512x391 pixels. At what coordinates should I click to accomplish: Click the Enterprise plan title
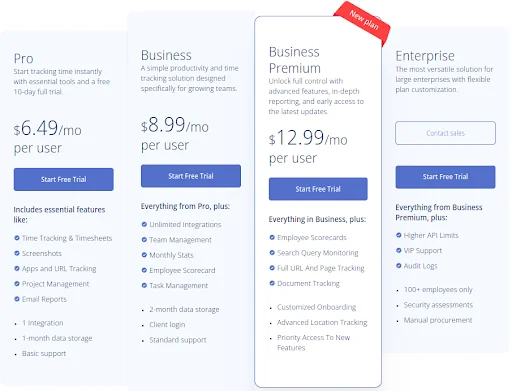tap(425, 56)
